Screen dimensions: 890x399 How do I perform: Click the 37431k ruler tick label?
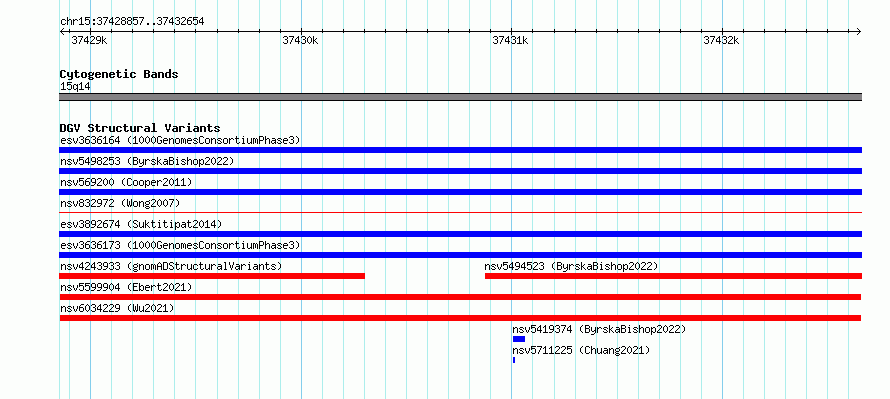point(510,40)
